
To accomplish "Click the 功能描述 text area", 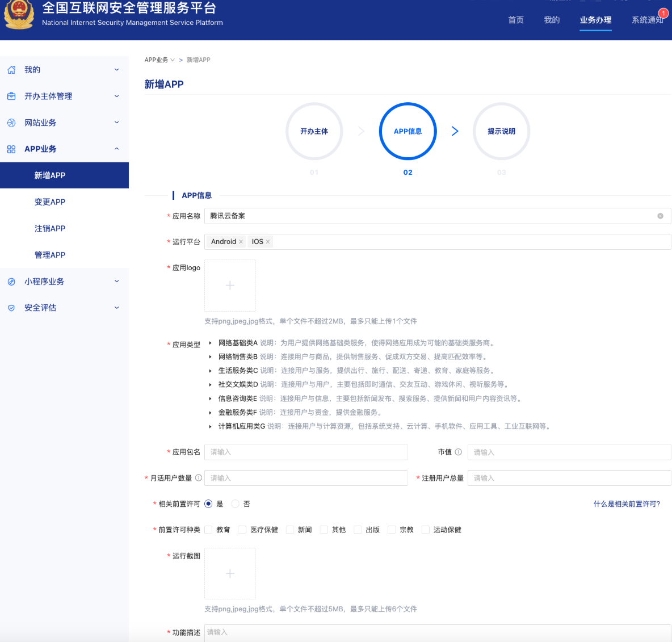I will pos(438,633).
